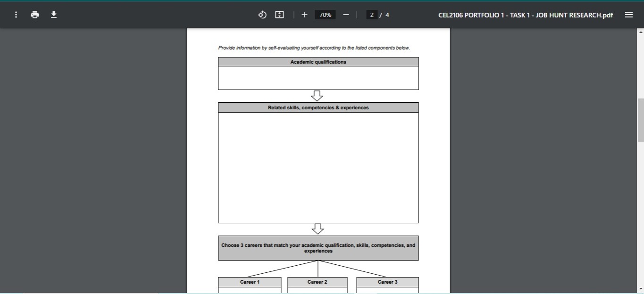Open the PDF viewer hamburger menu
The height and width of the screenshot is (294, 644).
pyautogui.click(x=629, y=15)
